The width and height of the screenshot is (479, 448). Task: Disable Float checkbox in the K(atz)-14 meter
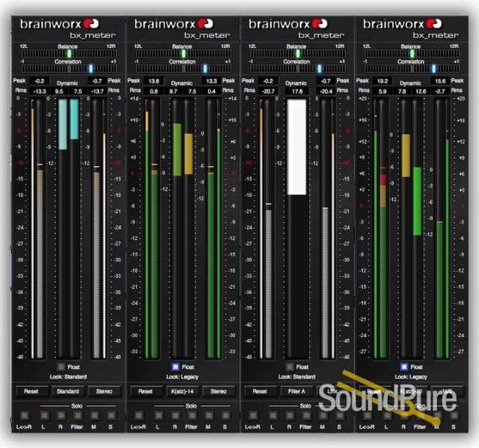point(175,366)
